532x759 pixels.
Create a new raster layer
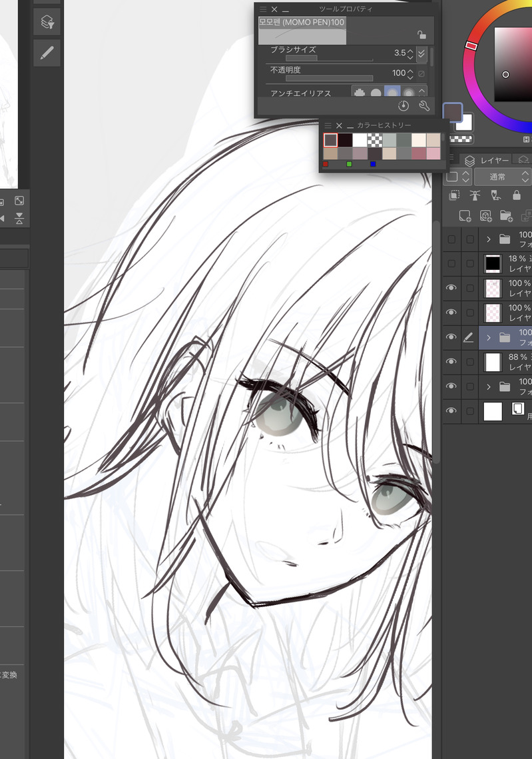coord(465,216)
